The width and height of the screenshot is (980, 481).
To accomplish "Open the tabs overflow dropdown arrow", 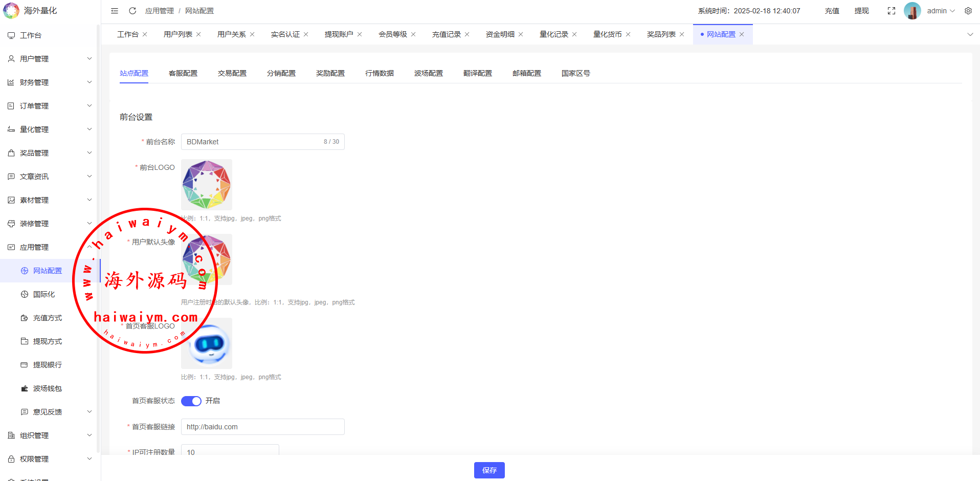I will 970,34.
